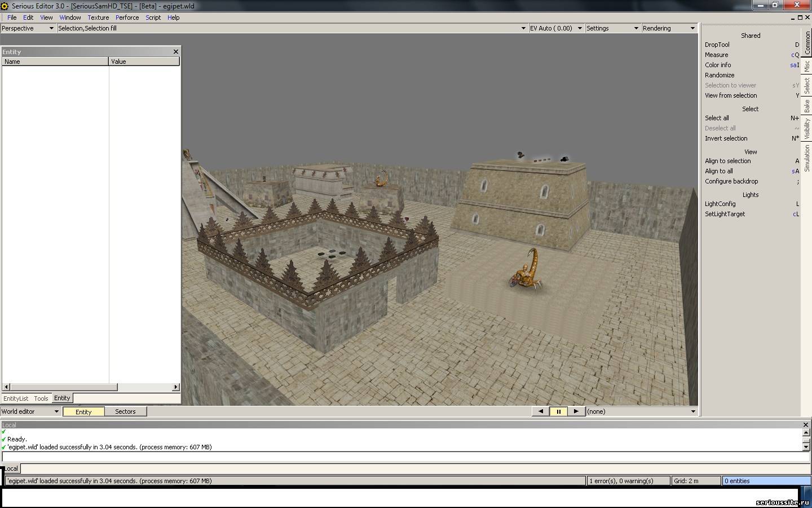The width and height of the screenshot is (812, 508).
Task: Open the Texture menu
Action: coord(98,17)
